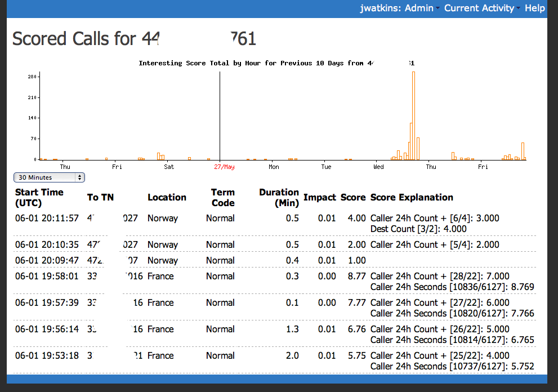The height and width of the screenshot is (392, 558).
Task: Click the dropdown arrow beside Admin
Action: [438, 8]
